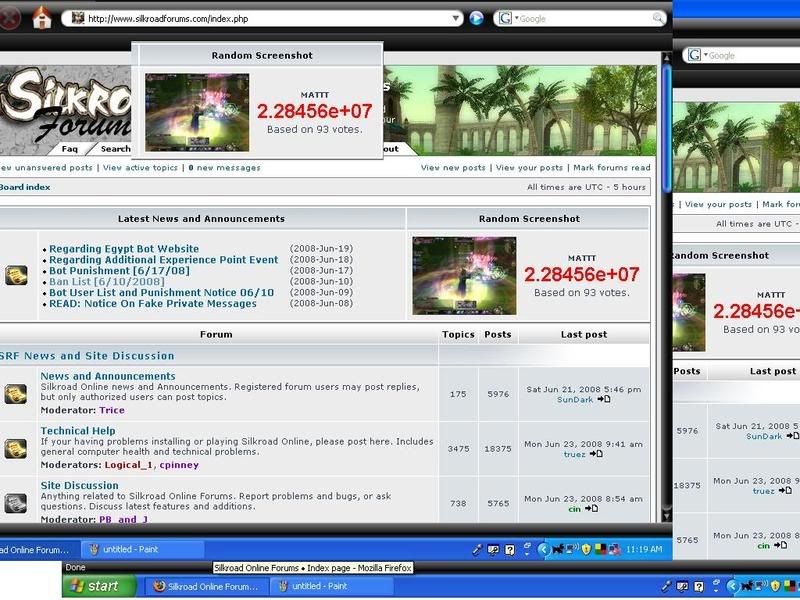
Task: Click the microphone icon in the inner taskbar
Action: tap(477, 549)
